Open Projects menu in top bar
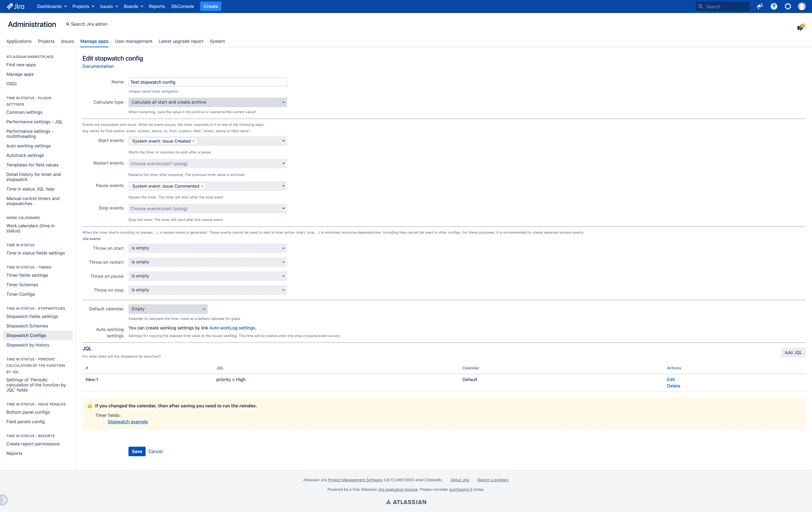The height and width of the screenshot is (512, 812). pyautogui.click(x=83, y=6)
